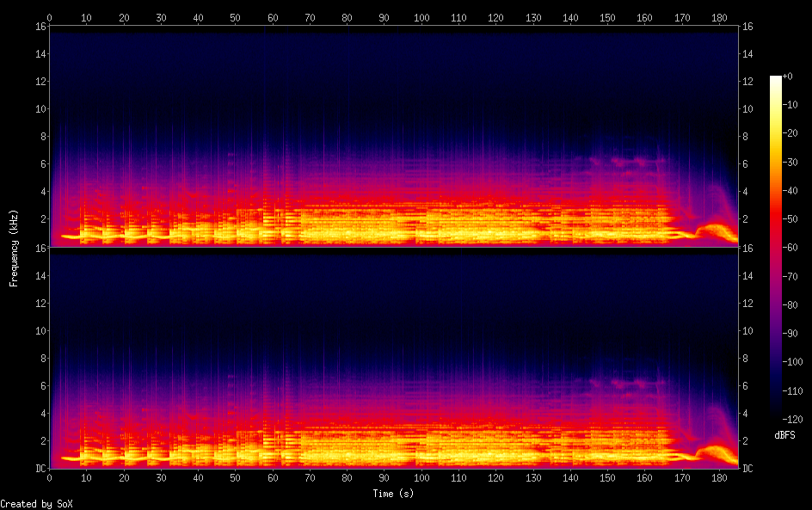Click the 8 kHz label on lower-left axis
The width and height of the screenshot is (812, 510).
point(40,358)
